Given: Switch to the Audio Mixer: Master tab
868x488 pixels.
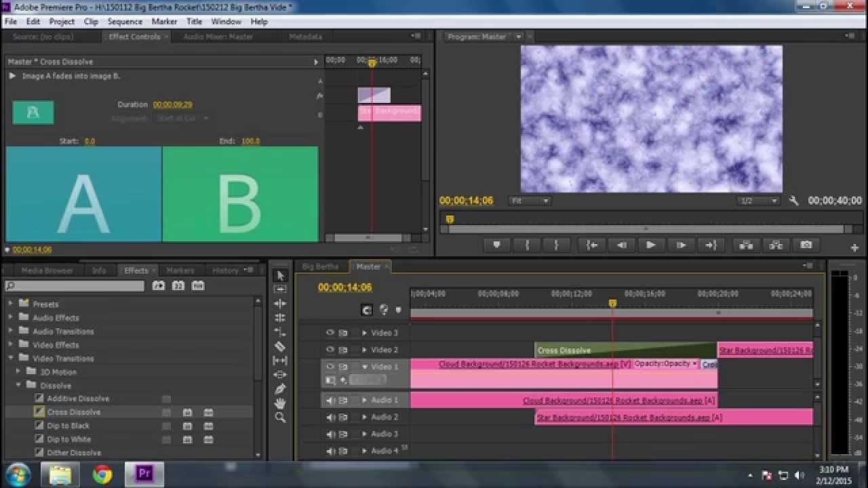Looking at the screenshot, I should point(218,37).
